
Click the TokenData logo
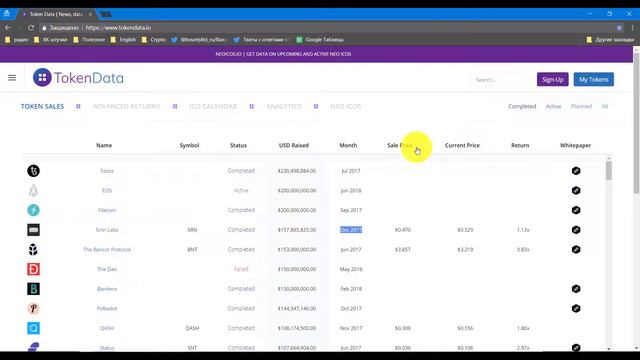tap(78, 78)
